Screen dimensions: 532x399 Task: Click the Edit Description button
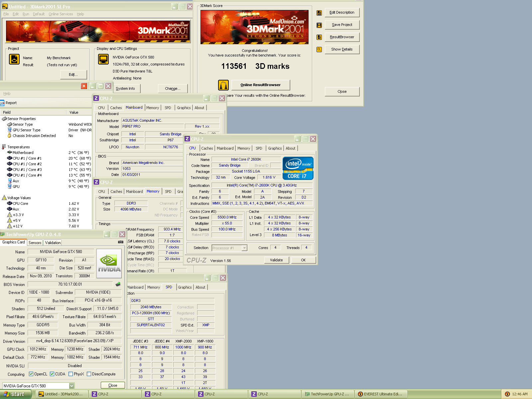coord(342,13)
